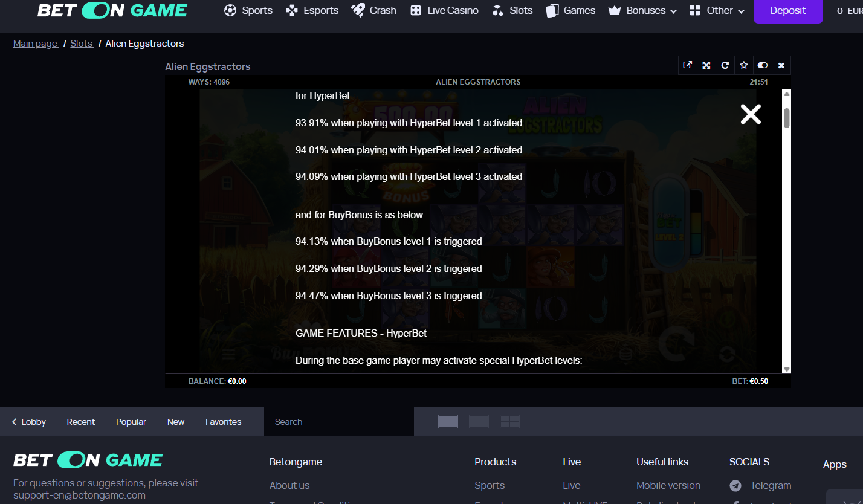Switch to the New tab
The image size is (863, 504).
point(176,422)
